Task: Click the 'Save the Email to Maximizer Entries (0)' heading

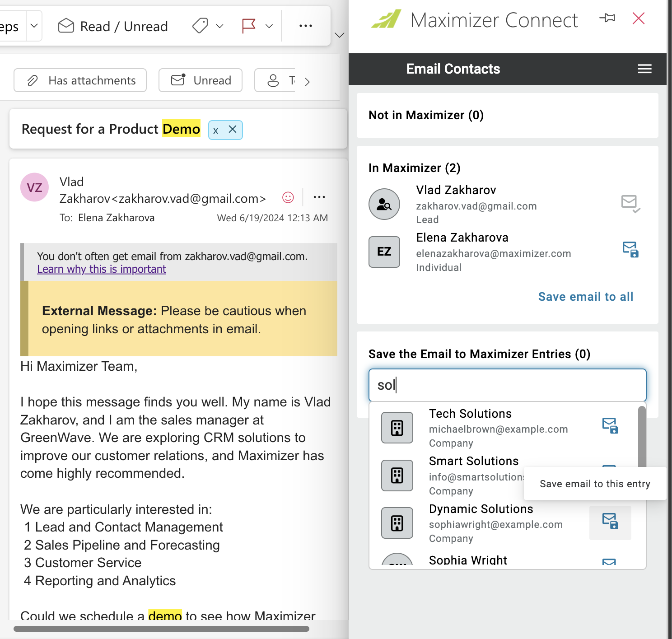Action: [479, 354]
